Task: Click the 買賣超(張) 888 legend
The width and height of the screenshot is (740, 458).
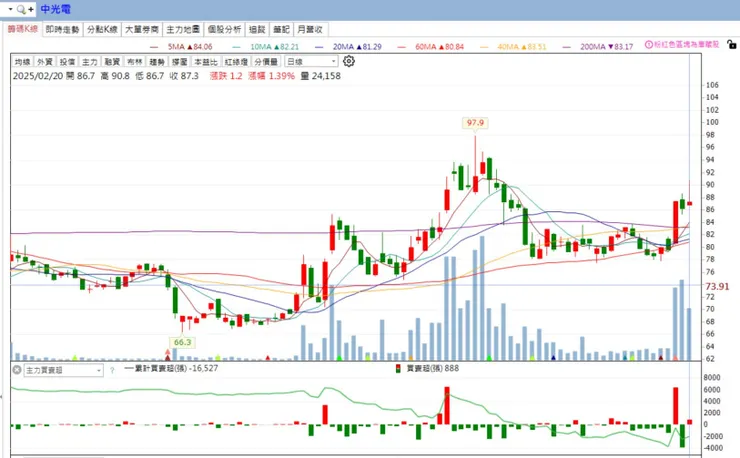Action: coord(428,368)
